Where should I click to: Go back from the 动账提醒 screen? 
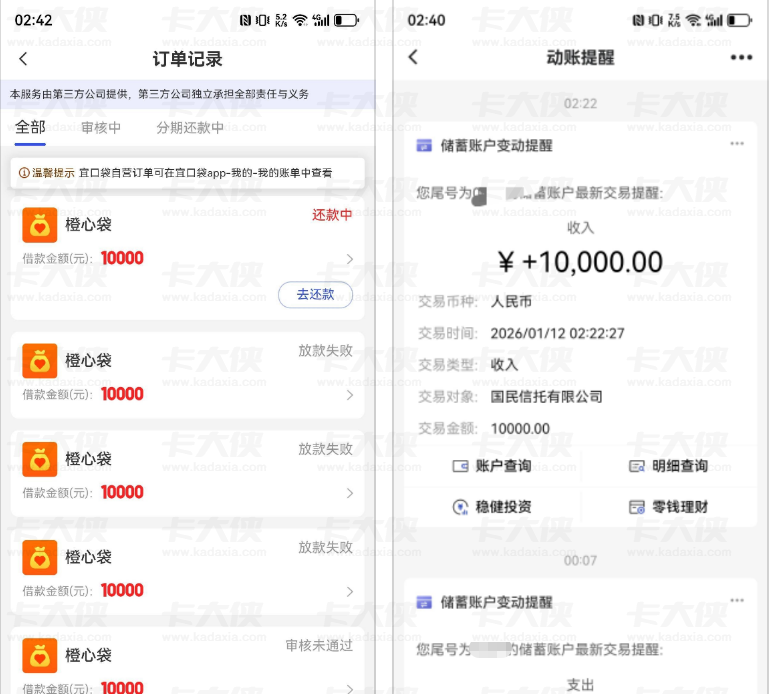point(413,57)
